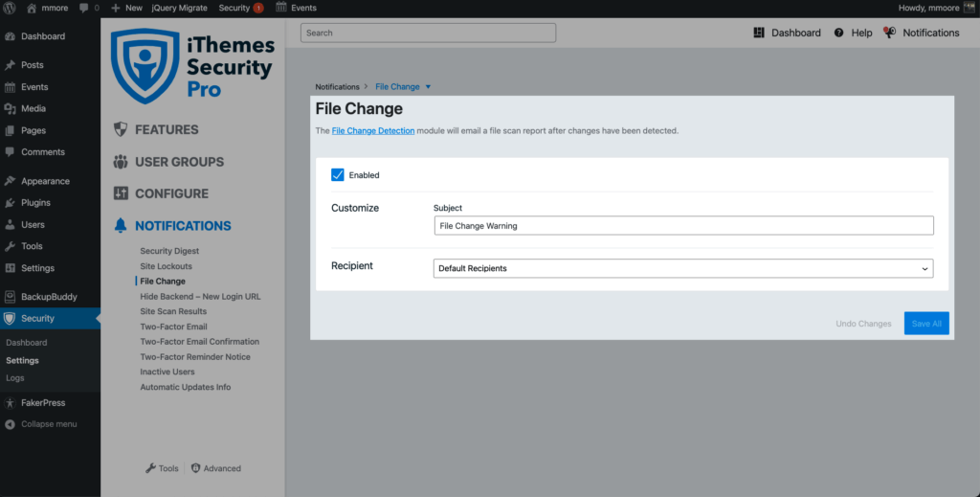980x497 pixels.
Task: Open Two-Factor Reminder Notice
Action: 195,357
